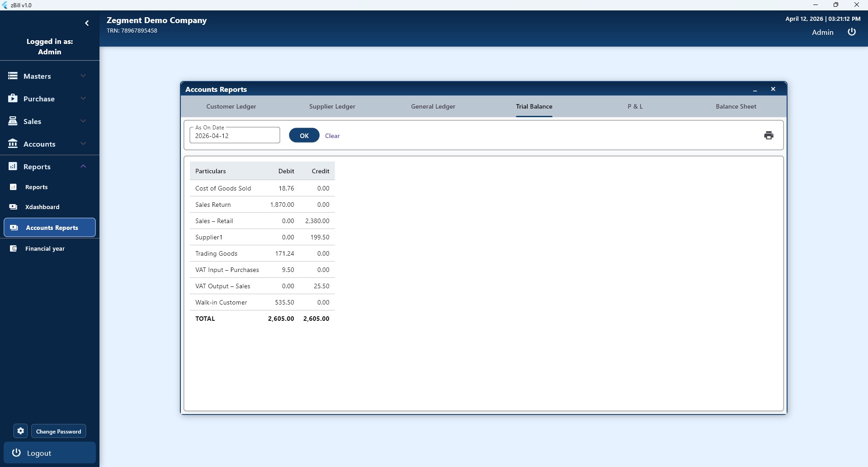Open Reports sub-item in the sidebar
This screenshot has width=868, height=467.
point(36,187)
